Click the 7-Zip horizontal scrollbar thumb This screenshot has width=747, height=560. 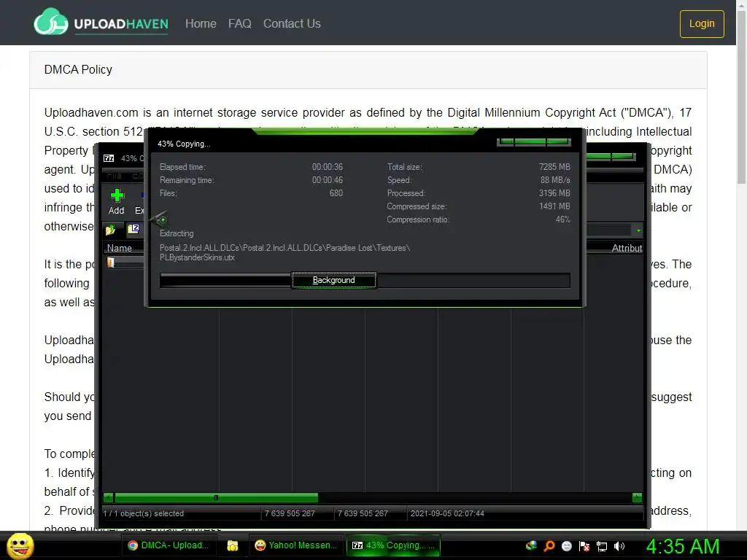pyautogui.click(x=216, y=497)
